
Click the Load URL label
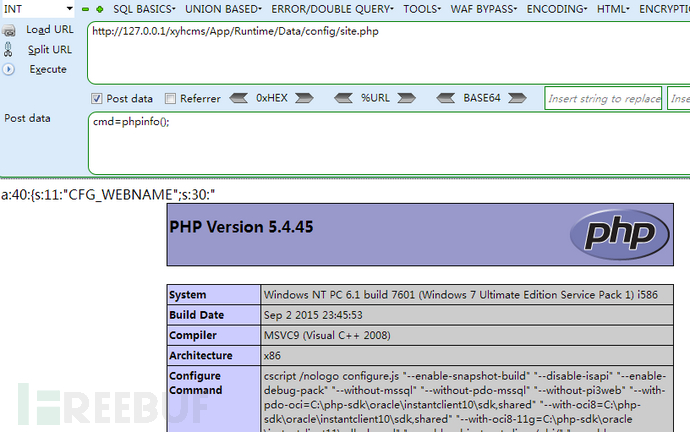[50, 30]
